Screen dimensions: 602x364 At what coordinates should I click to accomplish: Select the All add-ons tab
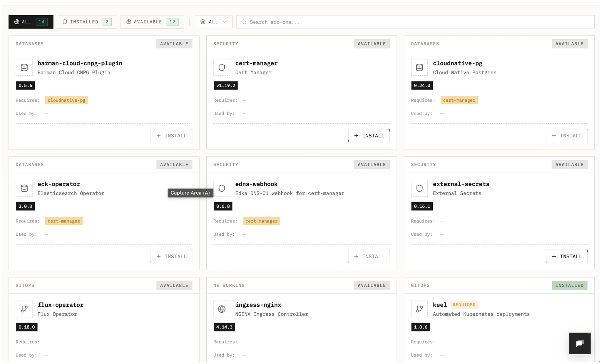tap(31, 22)
